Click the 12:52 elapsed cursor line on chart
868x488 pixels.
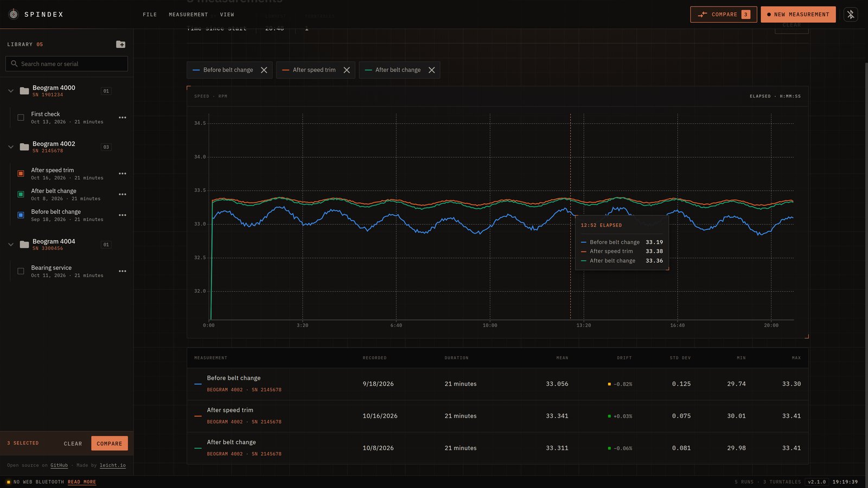click(x=570, y=216)
